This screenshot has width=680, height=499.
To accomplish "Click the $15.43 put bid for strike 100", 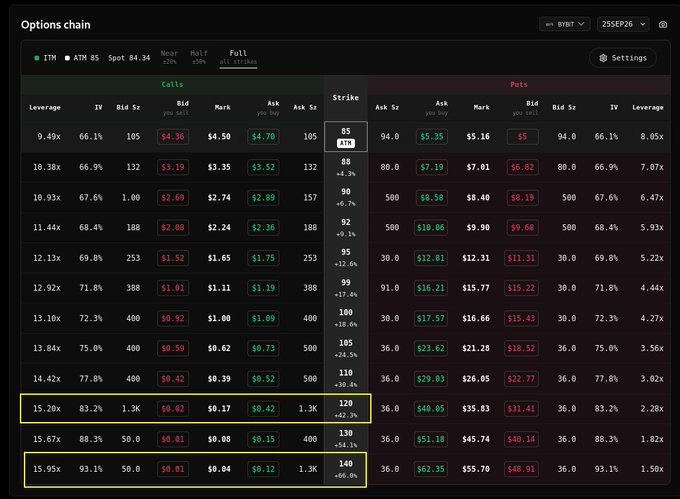I will [521, 318].
